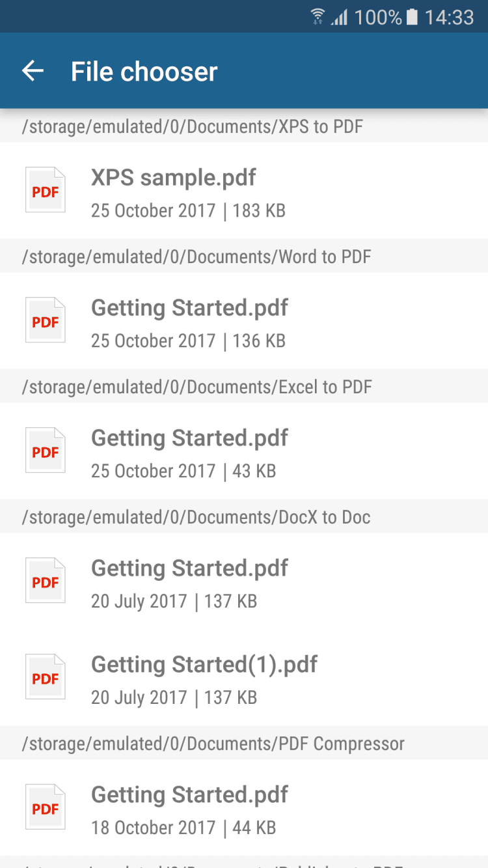Click the Excel to PDF path header

click(x=197, y=387)
